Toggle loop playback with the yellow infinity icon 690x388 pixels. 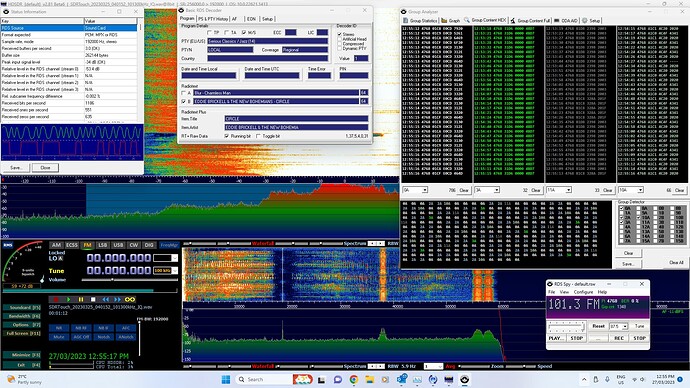coord(130,299)
